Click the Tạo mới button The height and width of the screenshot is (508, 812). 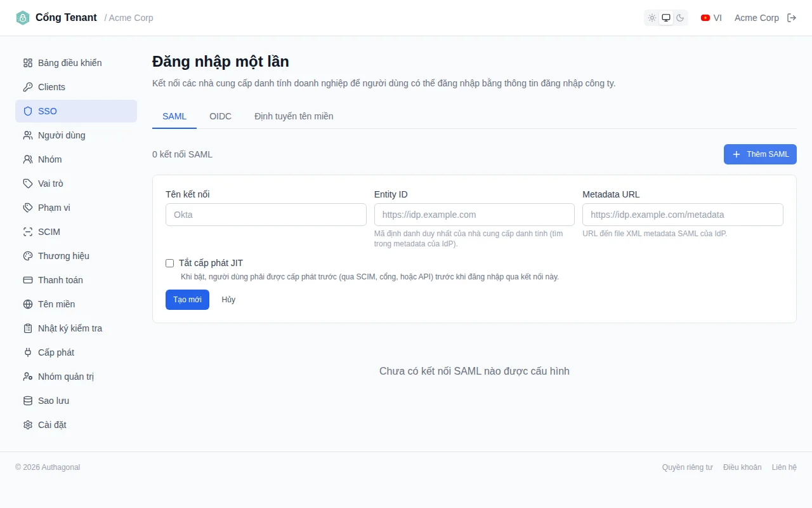pyautogui.click(x=187, y=300)
